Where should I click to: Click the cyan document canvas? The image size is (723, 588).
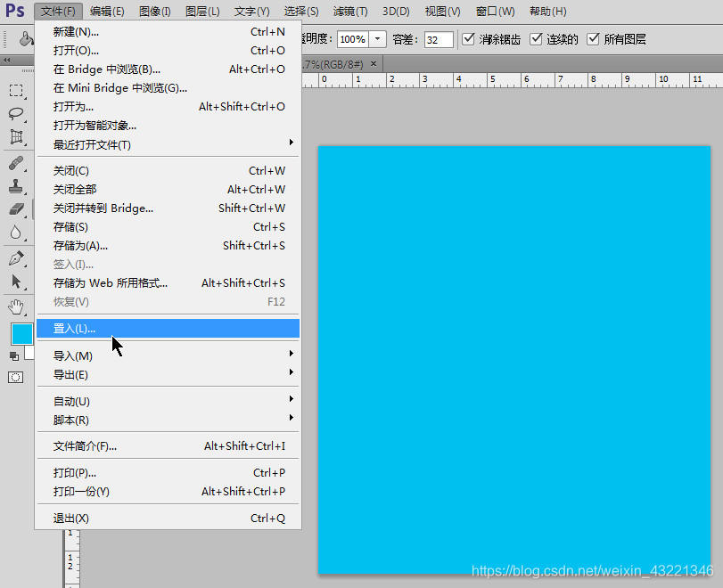[514, 359]
